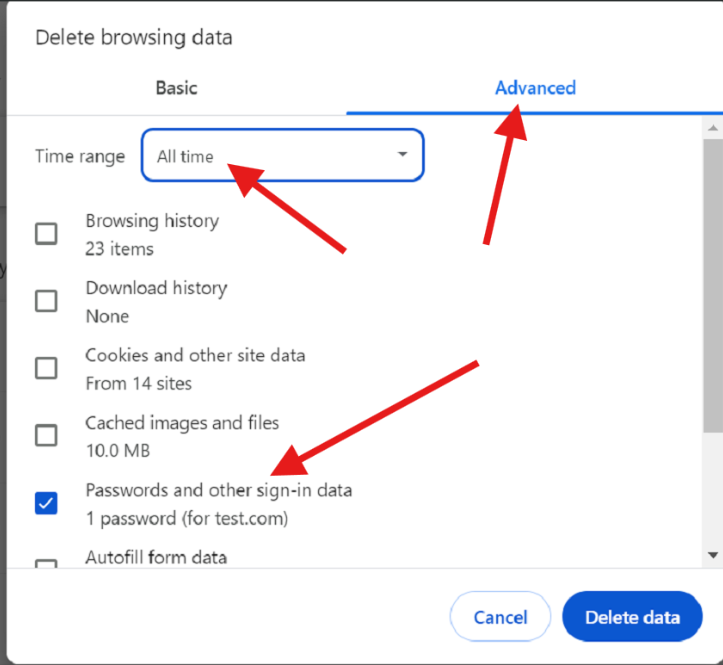The height and width of the screenshot is (665, 723).
Task: Uncheck Passwords and other sign-in data
Action: (x=46, y=503)
